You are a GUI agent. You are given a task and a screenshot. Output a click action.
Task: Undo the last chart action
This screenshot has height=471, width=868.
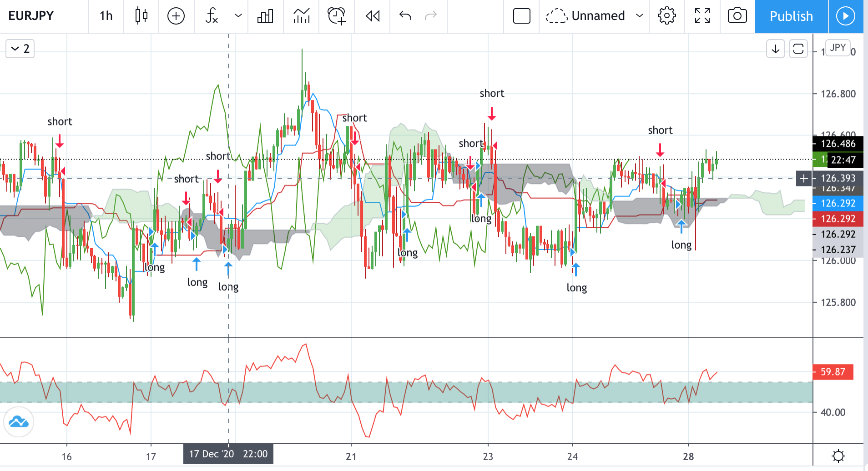[x=405, y=16]
